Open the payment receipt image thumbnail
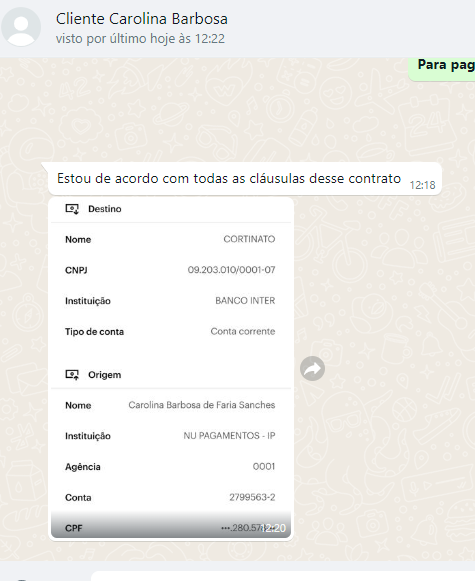This screenshot has height=581, width=475. point(171,368)
